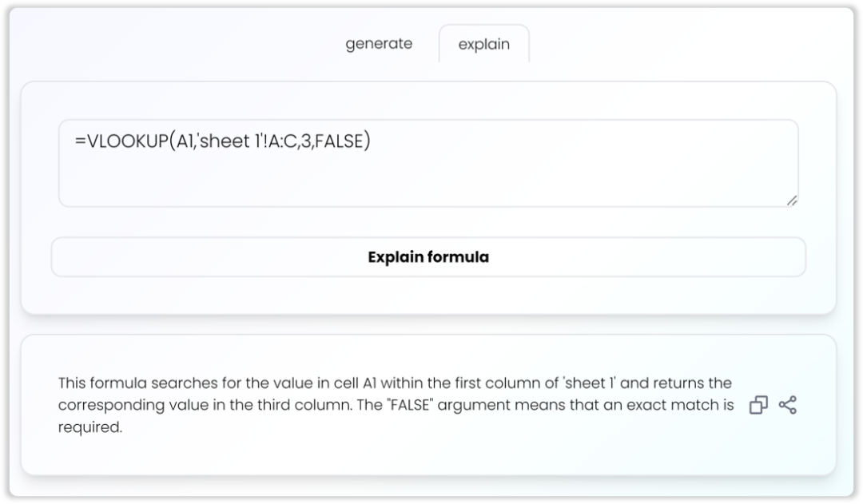Viewport: 863px width, 504px height.
Task: Place cursor on VLOOKUP in the formula
Action: pyautogui.click(x=128, y=141)
